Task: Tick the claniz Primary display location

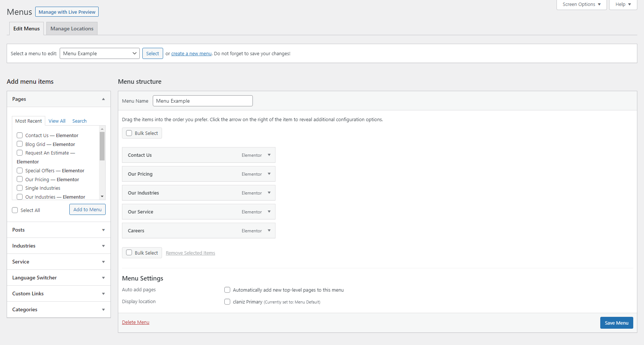Action: pos(227,302)
